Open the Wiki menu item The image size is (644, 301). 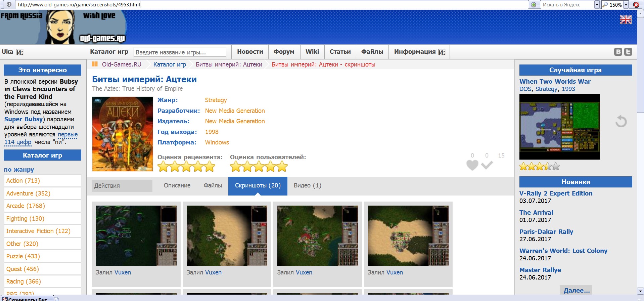click(x=312, y=52)
